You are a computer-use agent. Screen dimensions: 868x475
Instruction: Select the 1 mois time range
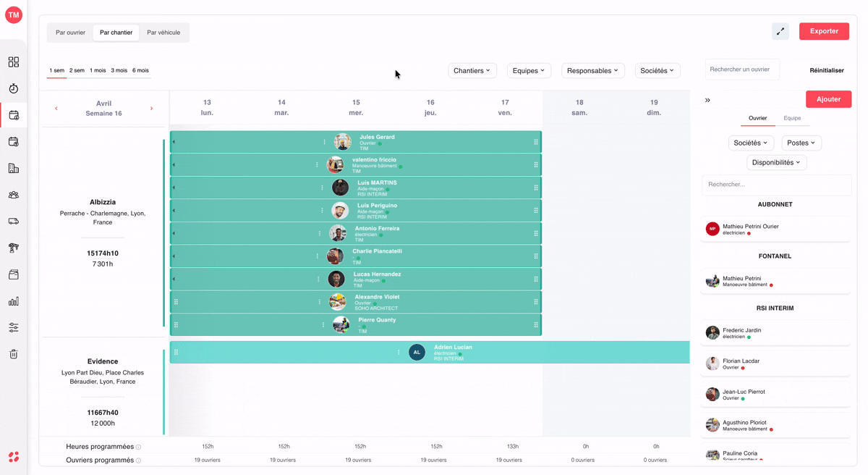98,70
